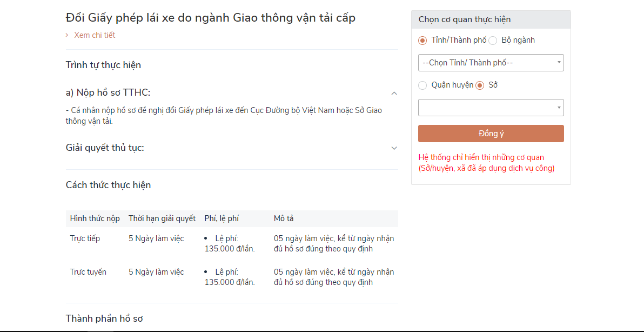Image resolution: width=644 pixels, height=332 pixels.
Task: Select the Tỉnh/Thành phố radio button
Action: [x=422, y=41]
